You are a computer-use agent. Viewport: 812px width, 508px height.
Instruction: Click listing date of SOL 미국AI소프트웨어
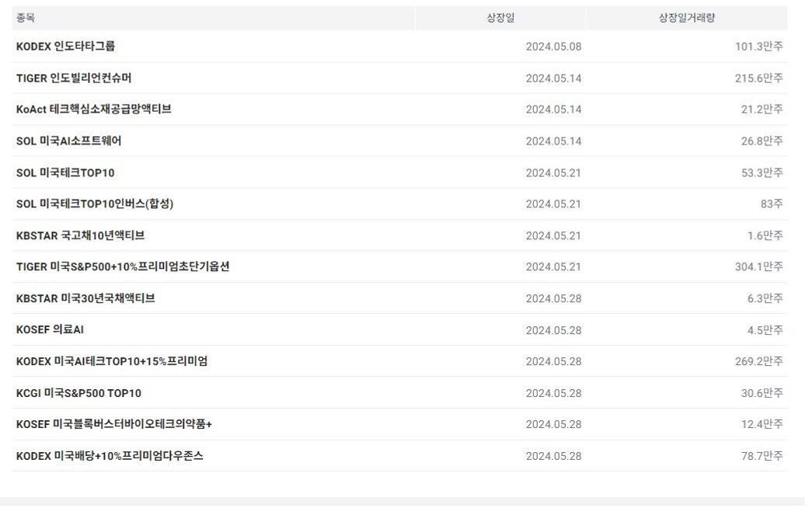553,141
